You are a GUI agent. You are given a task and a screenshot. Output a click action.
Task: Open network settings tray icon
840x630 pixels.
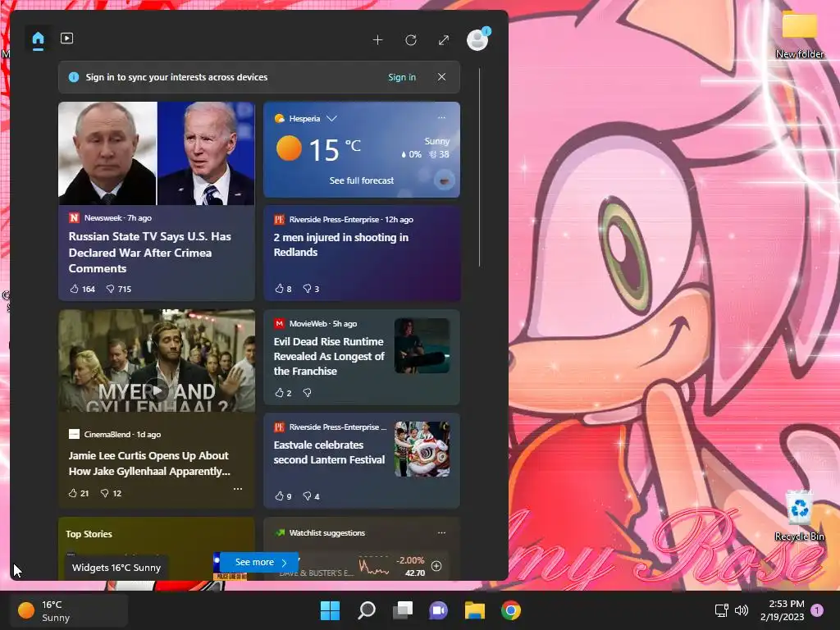click(x=722, y=610)
